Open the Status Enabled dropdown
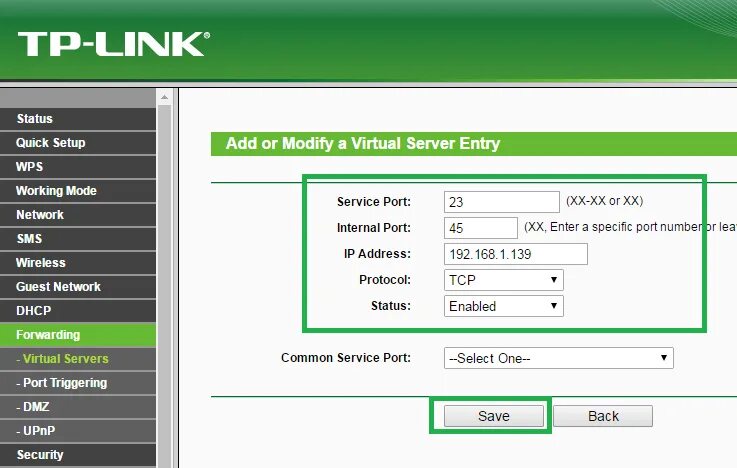The width and height of the screenshot is (737, 468). pyautogui.click(x=503, y=306)
